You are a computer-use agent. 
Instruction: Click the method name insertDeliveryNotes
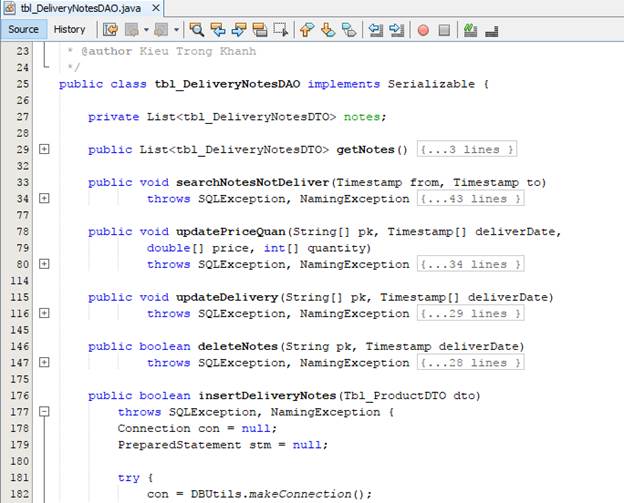267,395
